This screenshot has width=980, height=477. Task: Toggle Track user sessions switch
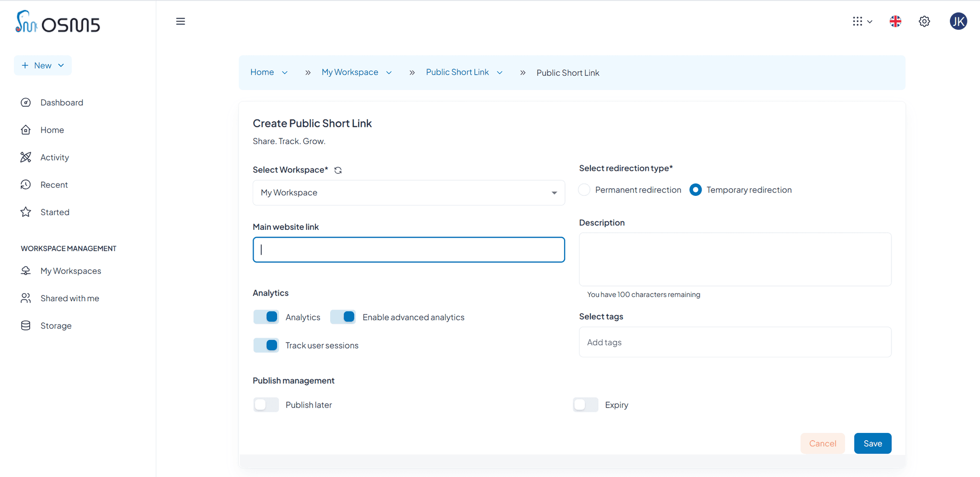click(x=266, y=345)
